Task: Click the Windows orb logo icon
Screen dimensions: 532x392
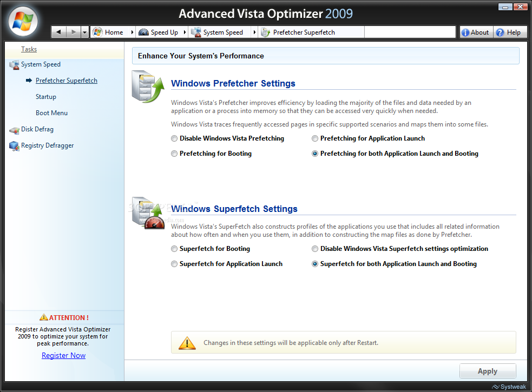Action: coord(23,22)
